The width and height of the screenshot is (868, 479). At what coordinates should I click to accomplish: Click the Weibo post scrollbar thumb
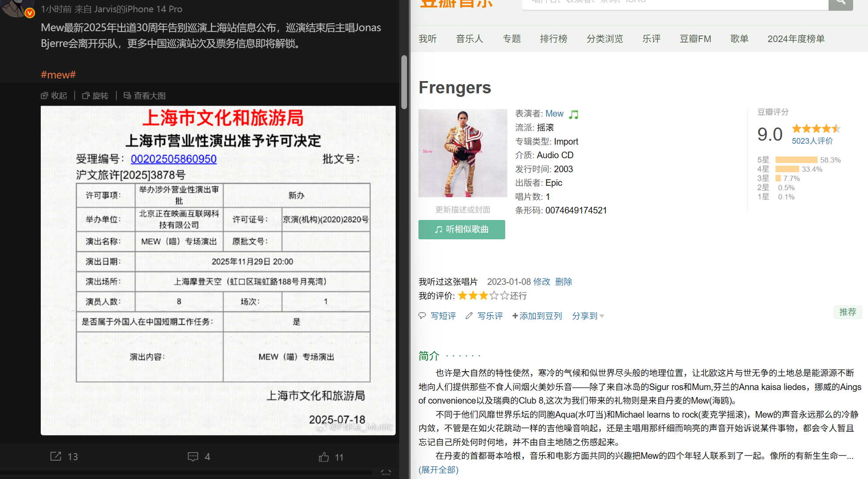click(404, 82)
